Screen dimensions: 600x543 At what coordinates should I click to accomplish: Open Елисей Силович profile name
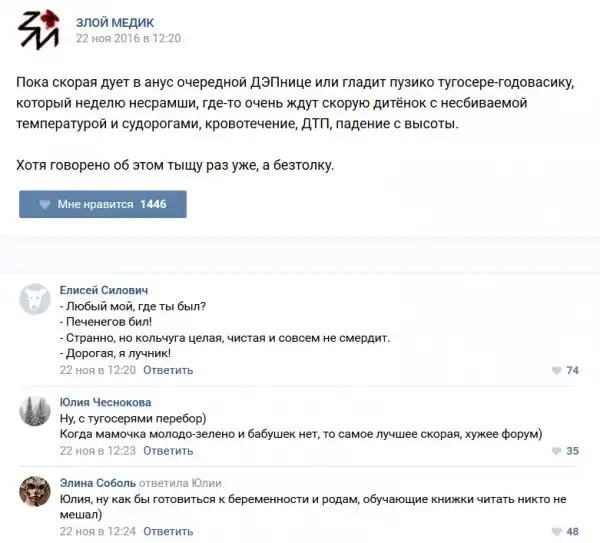click(103, 289)
